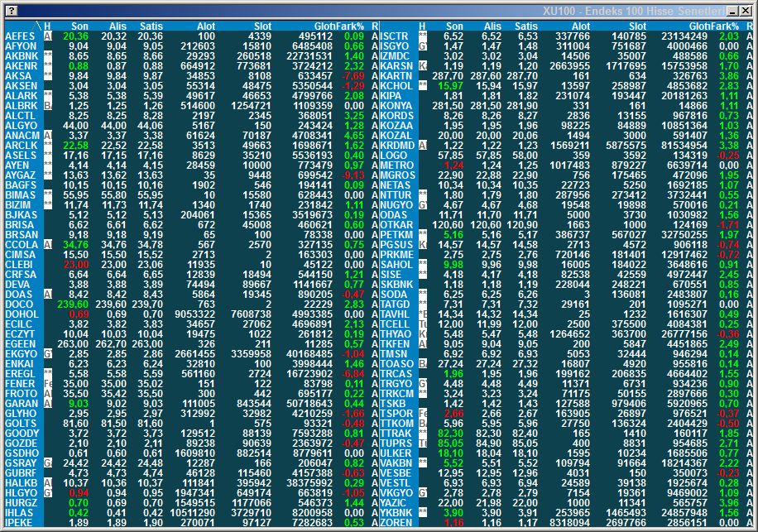Choose the MGROS stock symbol
The width and height of the screenshot is (758, 532).
tap(397, 175)
